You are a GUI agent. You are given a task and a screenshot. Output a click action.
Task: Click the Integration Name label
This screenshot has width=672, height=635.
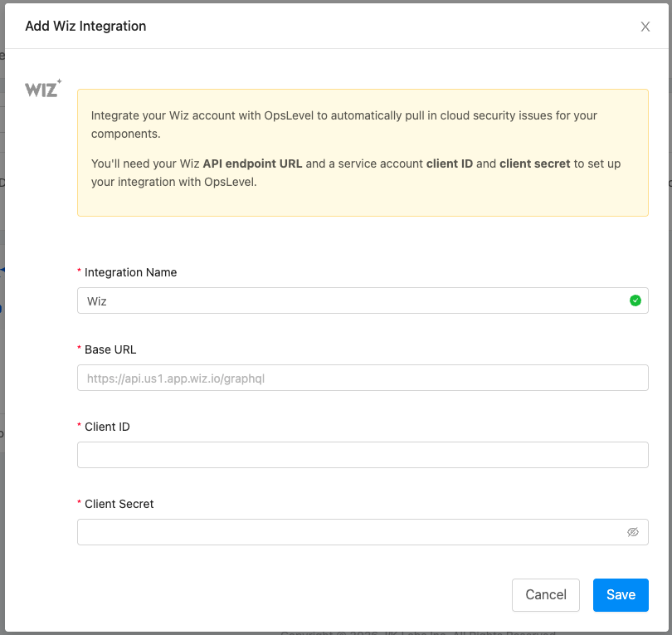pyautogui.click(x=131, y=272)
